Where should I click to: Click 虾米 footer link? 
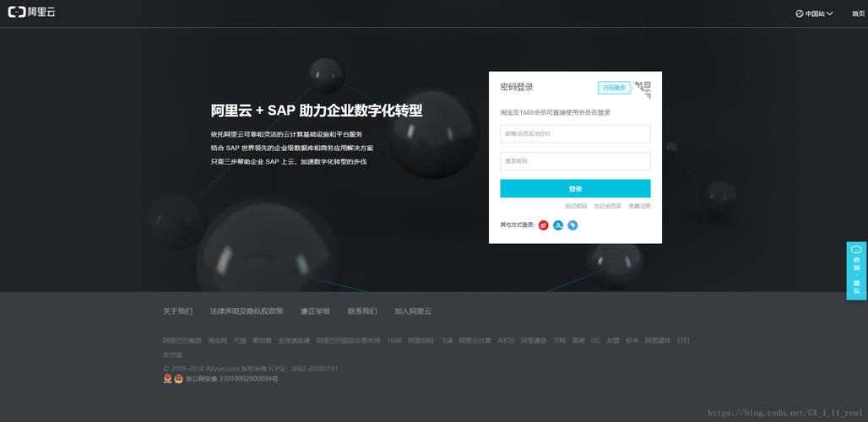point(632,341)
